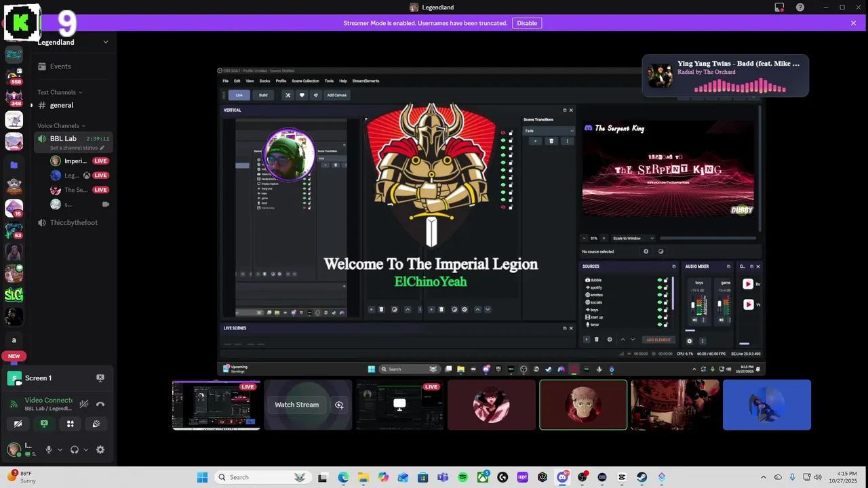Open the headphones output device dropdown arrow
Screen dimensions: 868x488
click(x=86, y=449)
